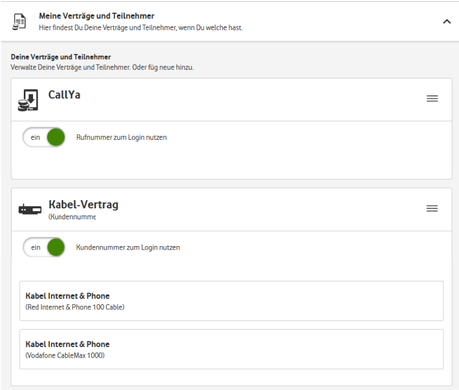Open Kabel Internet & Phone Red Internet 100 card
The height and width of the screenshot is (390, 459).
click(x=231, y=301)
